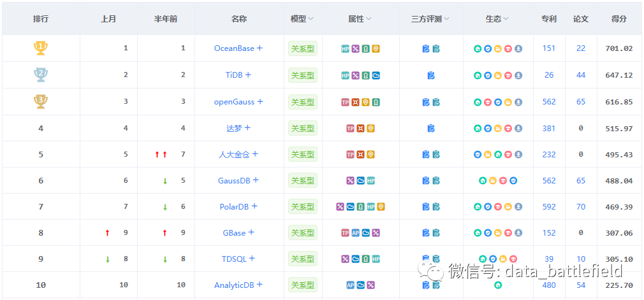
Task: Click the HP icon in GaussDB row
Action: click(x=370, y=181)
